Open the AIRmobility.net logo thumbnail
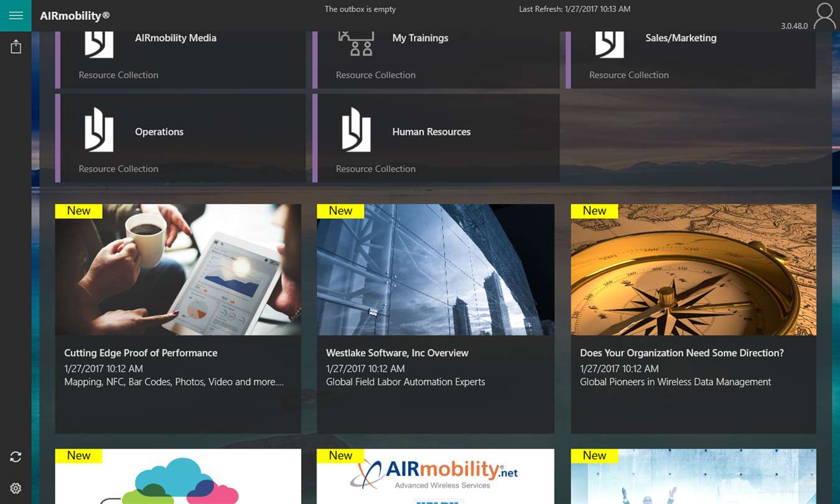The height and width of the screenshot is (504, 840). (x=436, y=477)
